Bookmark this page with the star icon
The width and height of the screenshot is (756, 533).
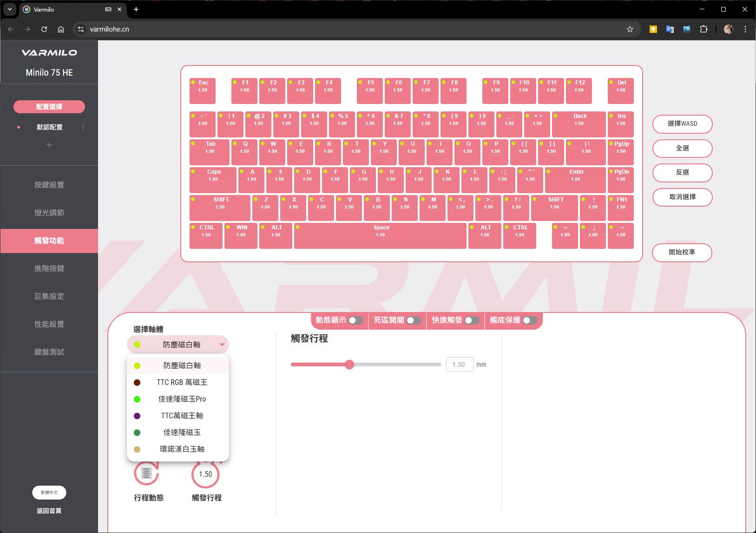tap(630, 29)
